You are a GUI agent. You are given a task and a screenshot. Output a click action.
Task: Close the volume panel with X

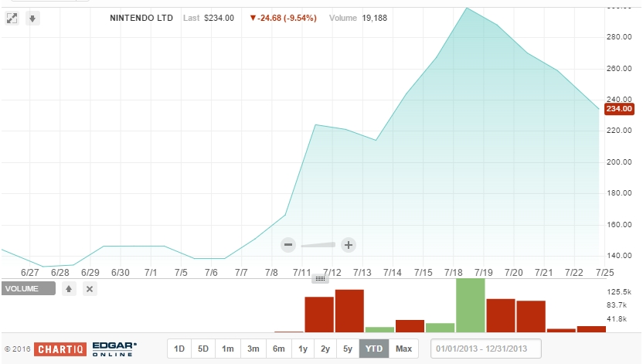pos(90,289)
